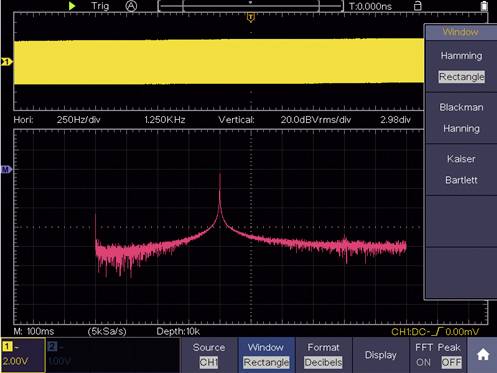This screenshot has height=373, width=497.
Task: Click the purple M math marker
Action: 6,169
